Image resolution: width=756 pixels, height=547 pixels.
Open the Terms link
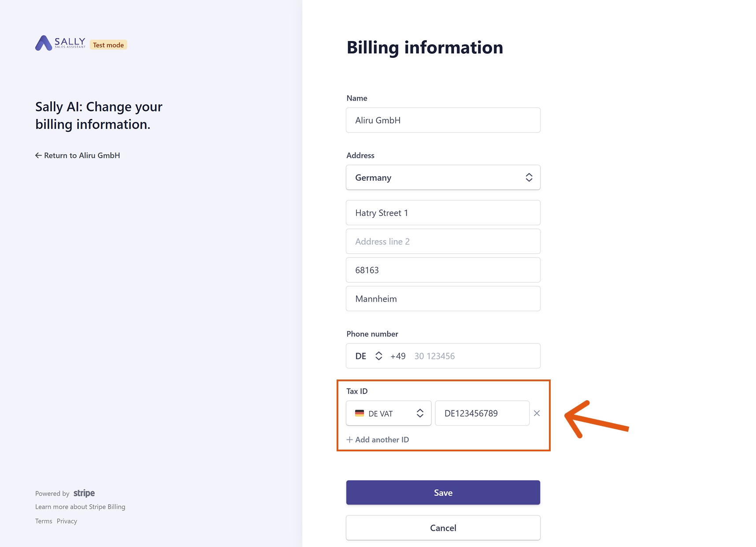[x=44, y=521]
